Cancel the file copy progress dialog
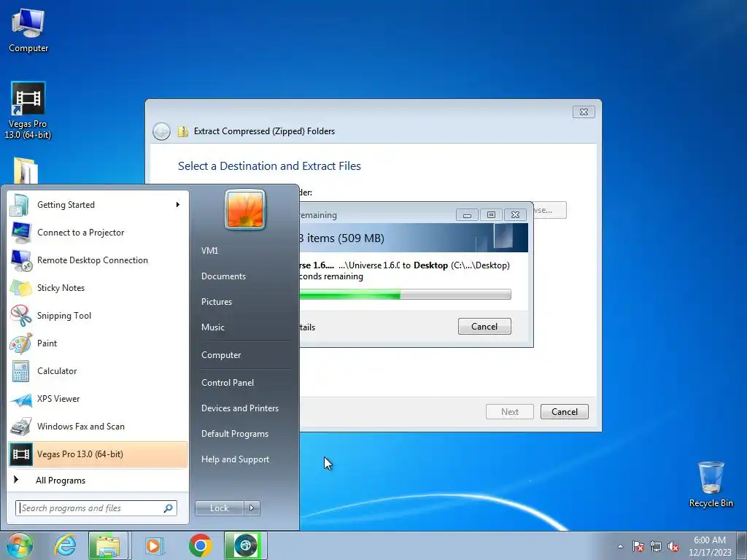Image resolution: width=747 pixels, height=560 pixels. [x=484, y=327]
